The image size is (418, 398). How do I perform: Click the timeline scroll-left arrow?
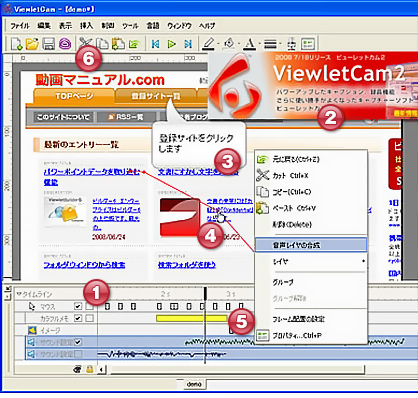[101, 369]
